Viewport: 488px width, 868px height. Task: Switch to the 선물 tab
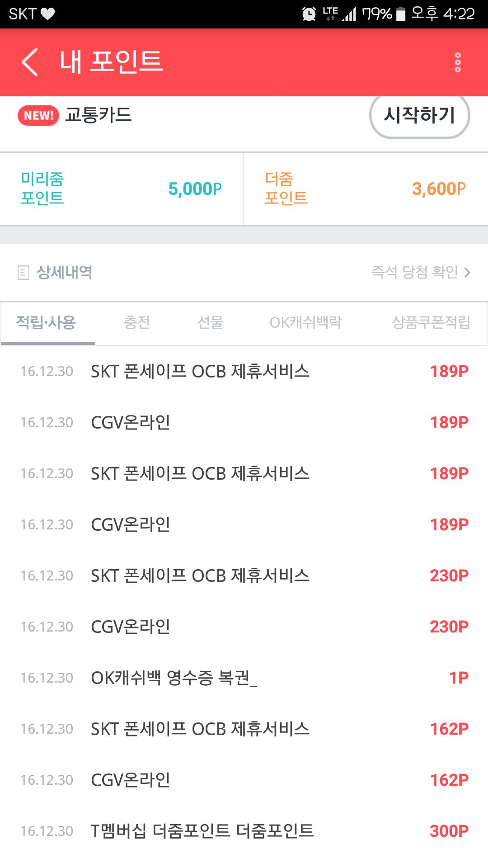(210, 322)
